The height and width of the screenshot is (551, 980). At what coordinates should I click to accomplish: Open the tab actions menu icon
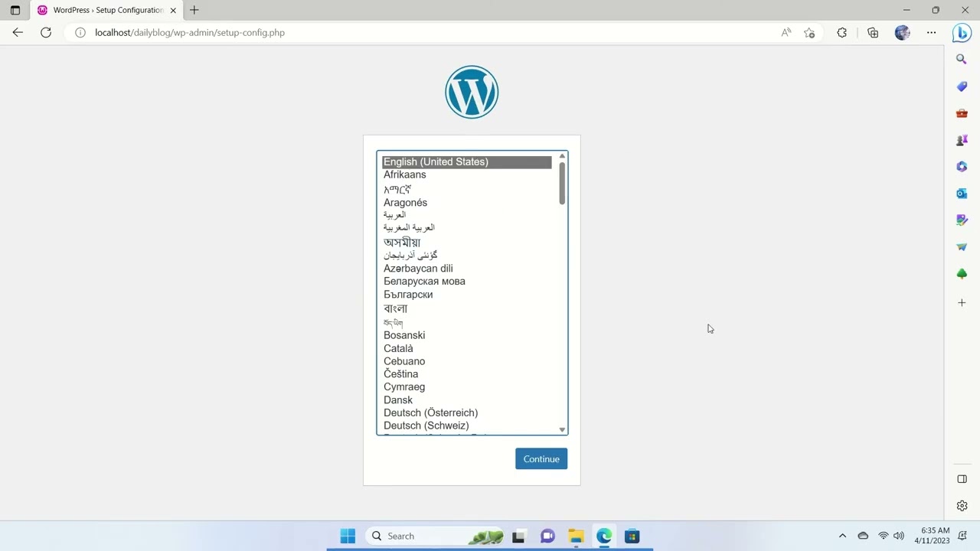click(15, 10)
